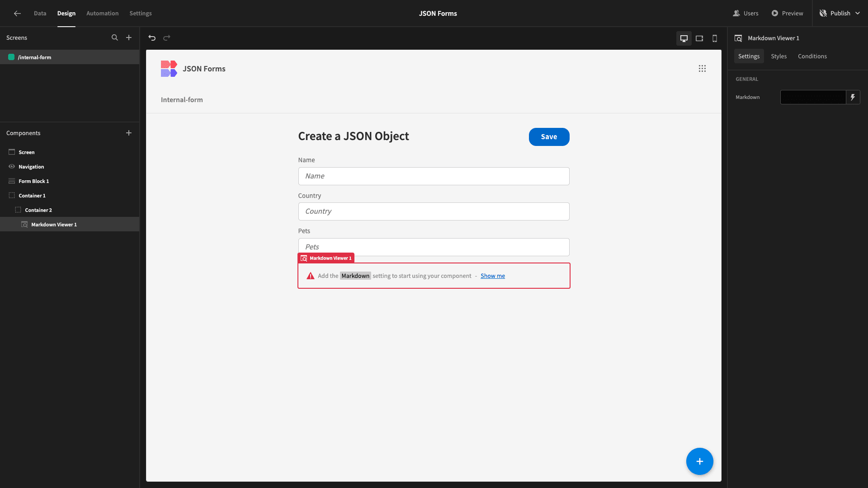Add a new screen with plus icon
The height and width of the screenshot is (488, 868).
[129, 38]
